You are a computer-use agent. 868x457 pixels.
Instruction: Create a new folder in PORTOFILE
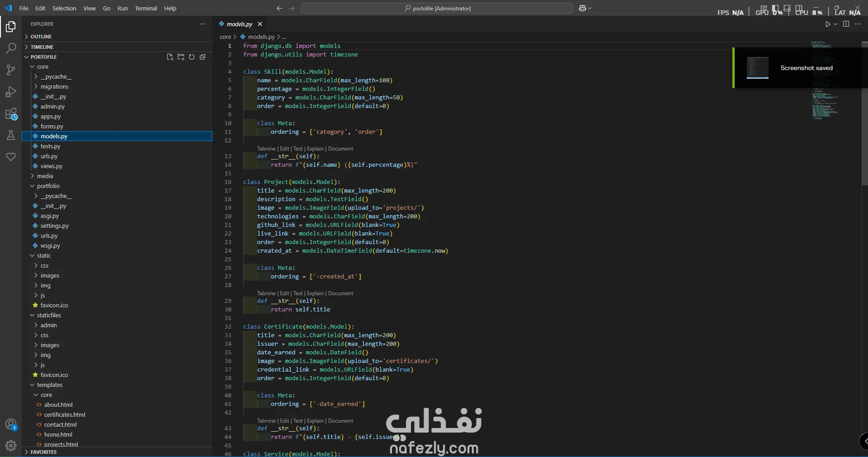click(x=181, y=57)
